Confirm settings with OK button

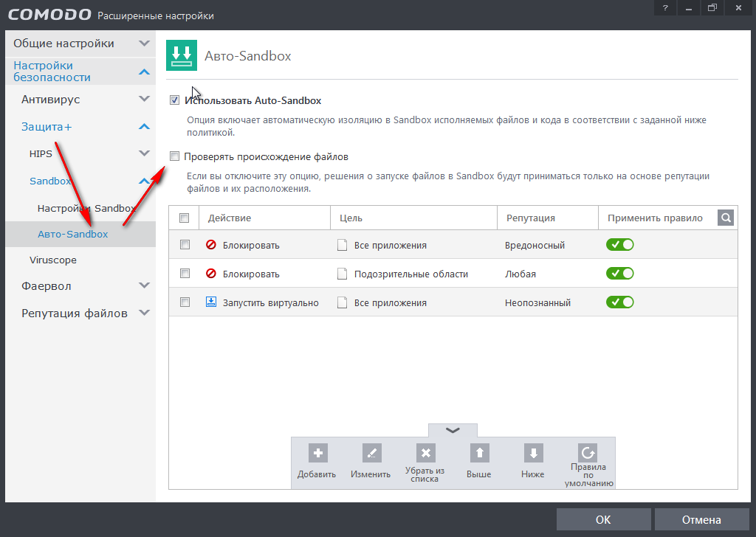(604, 519)
